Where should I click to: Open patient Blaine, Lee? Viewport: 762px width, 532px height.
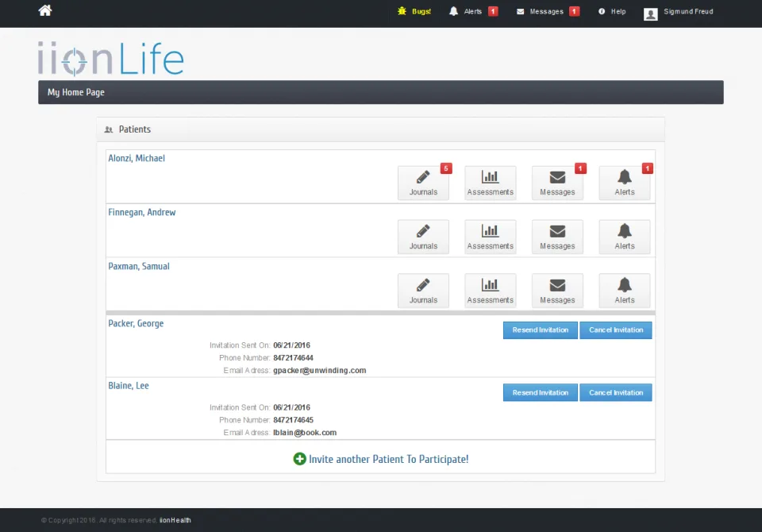click(x=129, y=386)
